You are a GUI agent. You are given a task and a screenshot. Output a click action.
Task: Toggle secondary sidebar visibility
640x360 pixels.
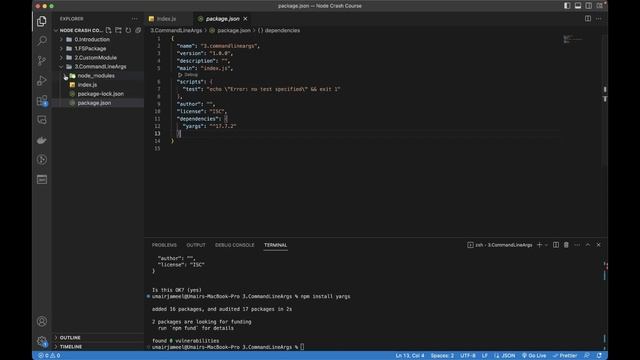(x=589, y=6)
